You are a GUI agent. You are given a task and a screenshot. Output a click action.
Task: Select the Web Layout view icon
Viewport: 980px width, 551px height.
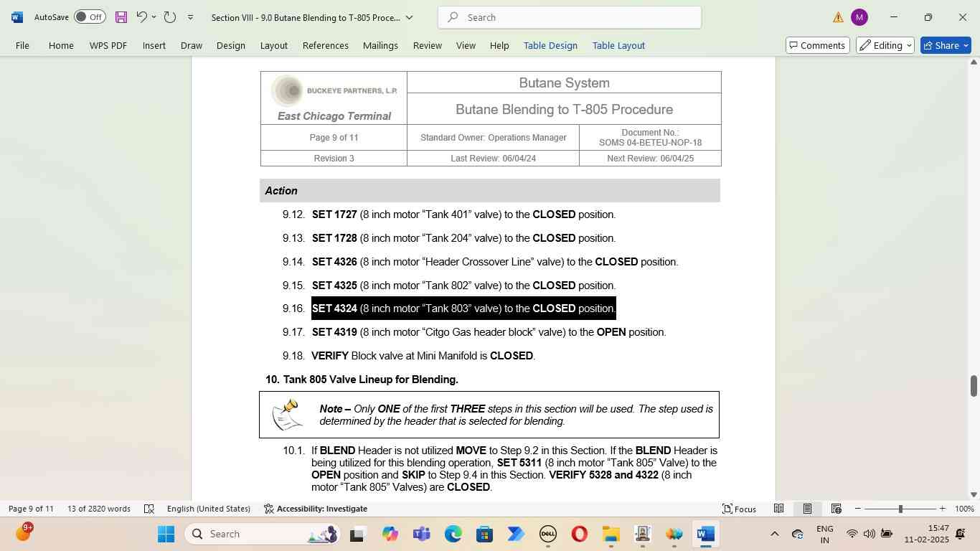[x=836, y=509]
